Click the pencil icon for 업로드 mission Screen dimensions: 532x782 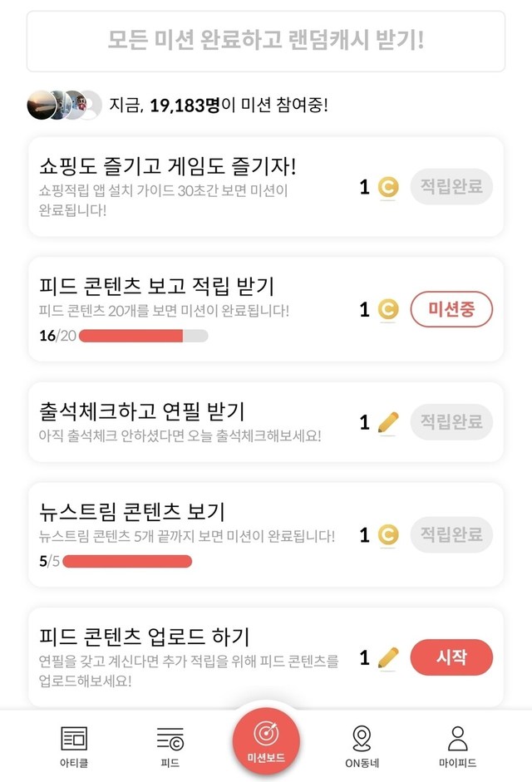click(x=387, y=658)
